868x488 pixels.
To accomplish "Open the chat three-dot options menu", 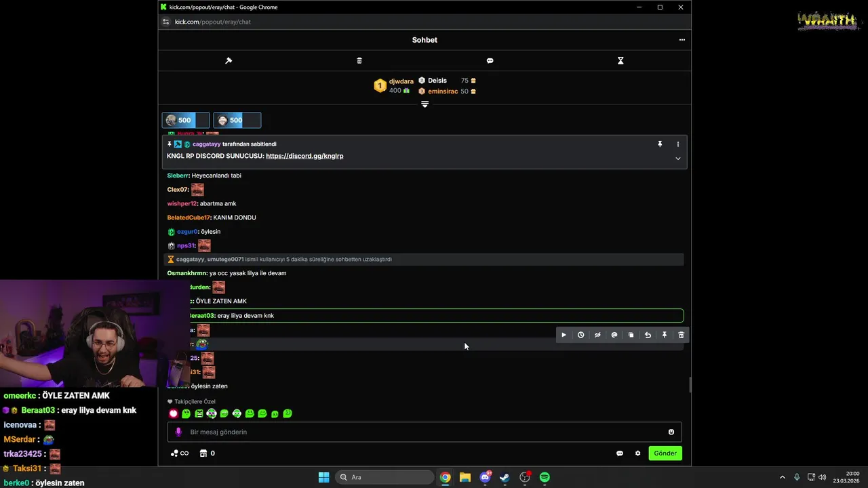I will point(682,40).
